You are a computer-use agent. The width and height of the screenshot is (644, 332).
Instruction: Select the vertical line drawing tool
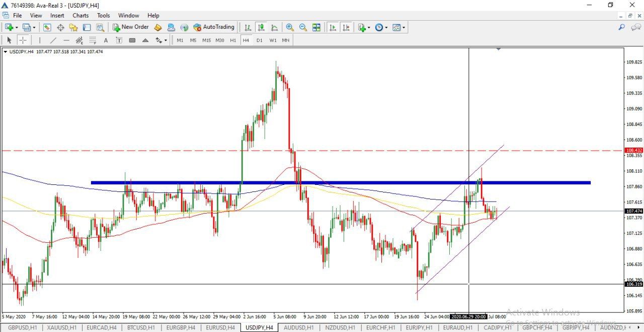click(40, 40)
